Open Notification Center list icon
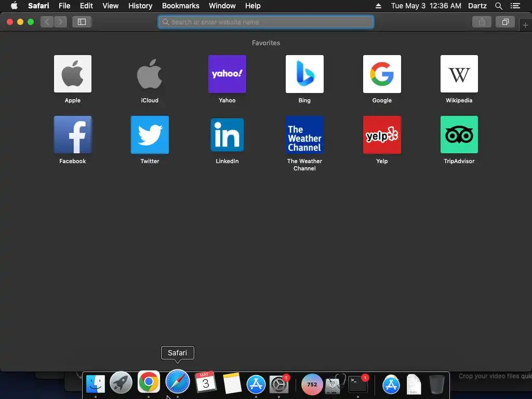The image size is (532, 399). coord(515,6)
